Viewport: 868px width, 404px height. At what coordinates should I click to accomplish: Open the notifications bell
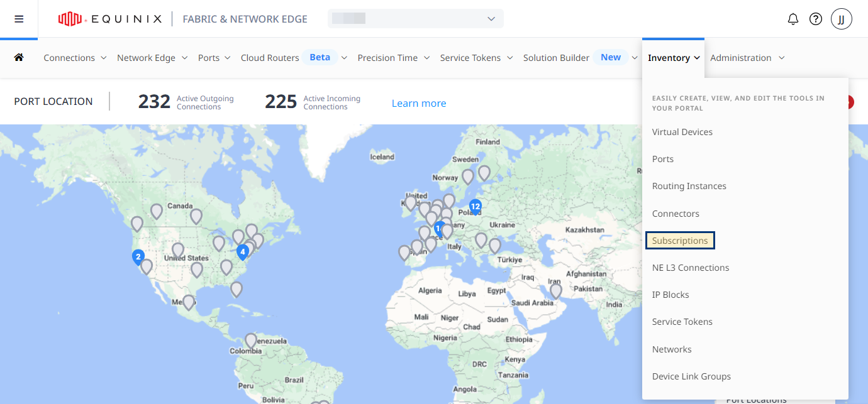click(x=793, y=19)
